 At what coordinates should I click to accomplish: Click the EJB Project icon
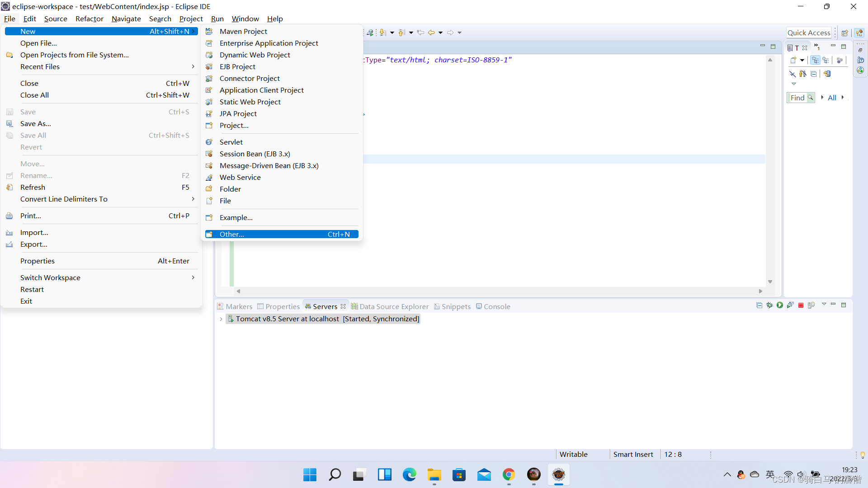(x=209, y=66)
